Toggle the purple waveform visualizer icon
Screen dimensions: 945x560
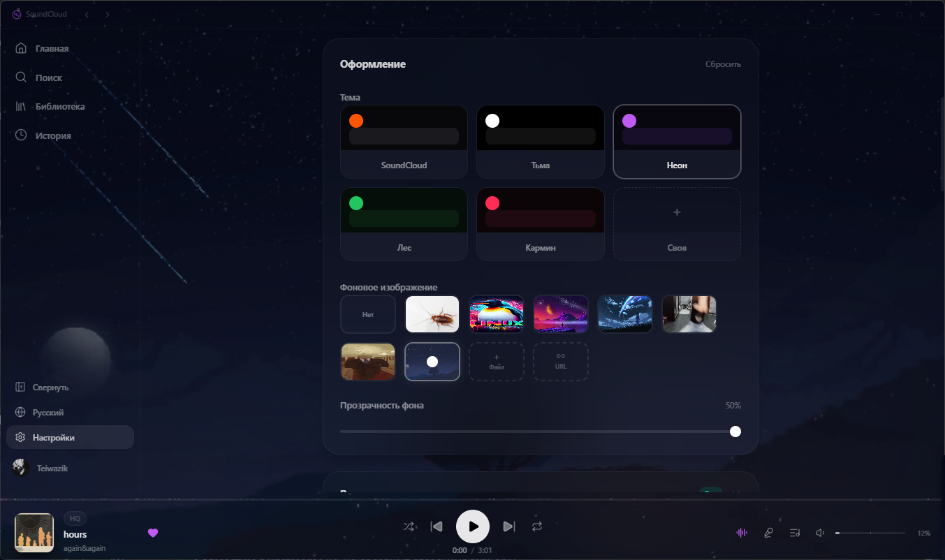[742, 533]
